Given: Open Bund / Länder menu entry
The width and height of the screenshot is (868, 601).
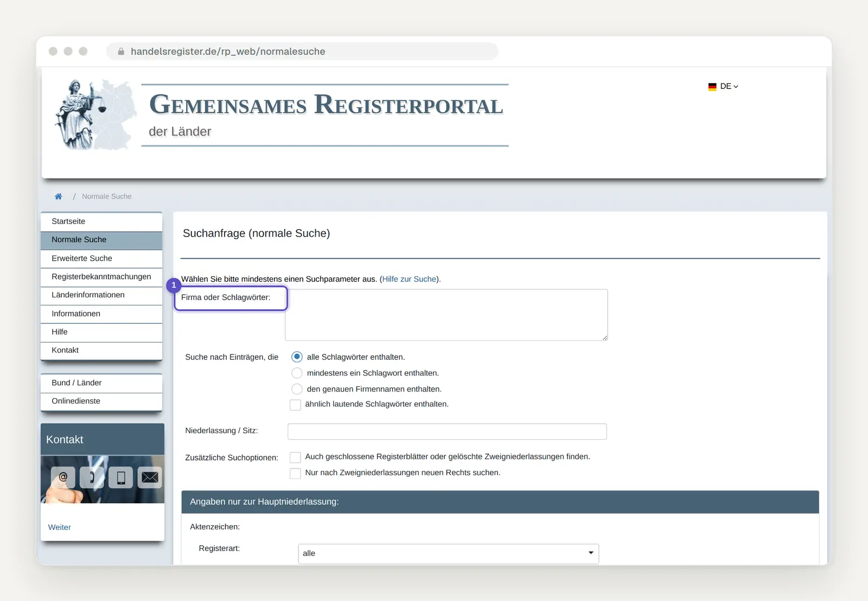Looking at the screenshot, I should 101,383.
